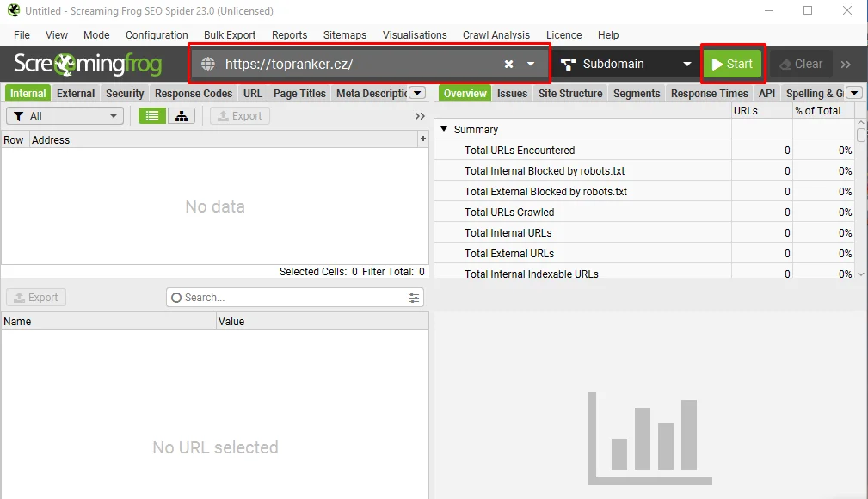This screenshot has height=499, width=868.
Task: Click the Screaming Frog logo
Action: (x=88, y=65)
